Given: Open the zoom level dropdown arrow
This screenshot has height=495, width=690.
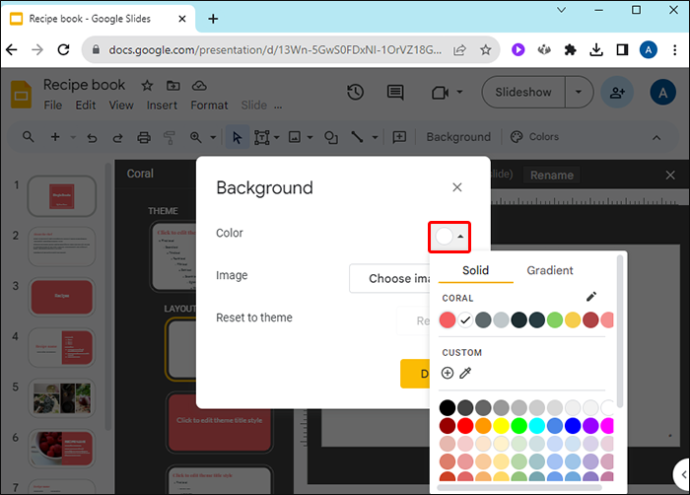Looking at the screenshot, I should pos(213,137).
